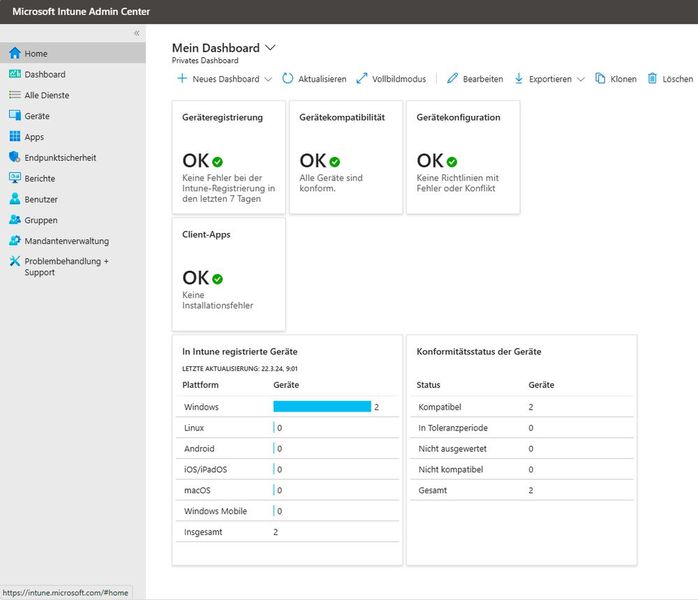The width and height of the screenshot is (698, 600).
Task: Click the Vollbildmodus expand arrows icon
Action: pos(361,78)
